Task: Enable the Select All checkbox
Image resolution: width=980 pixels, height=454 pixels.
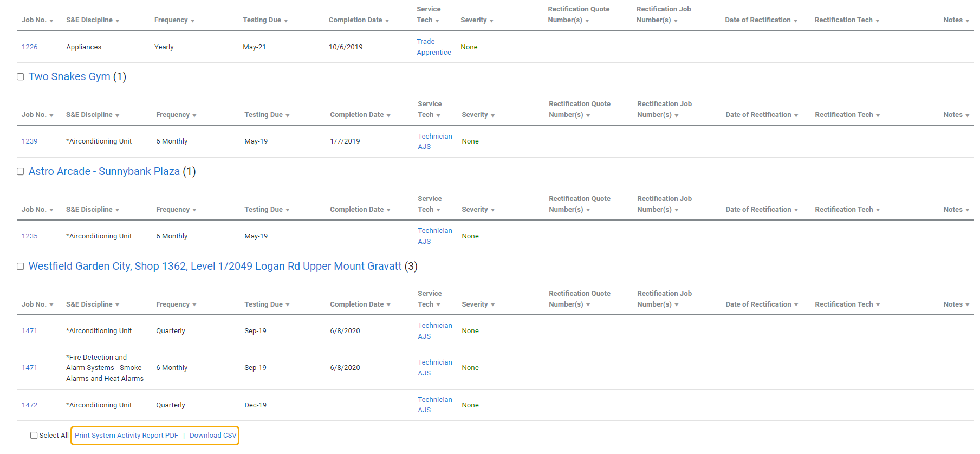Action: (x=34, y=436)
